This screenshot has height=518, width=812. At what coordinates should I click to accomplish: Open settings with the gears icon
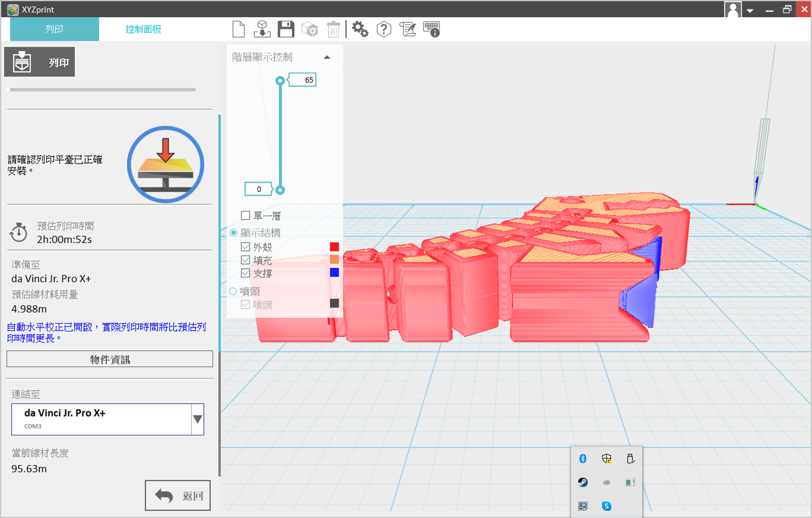(360, 29)
